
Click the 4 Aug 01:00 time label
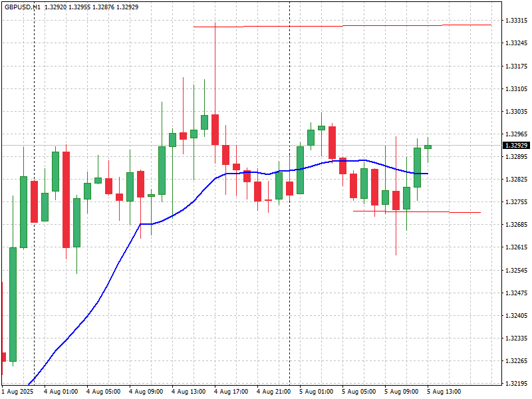pyautogui.click(x=61, y=392)
